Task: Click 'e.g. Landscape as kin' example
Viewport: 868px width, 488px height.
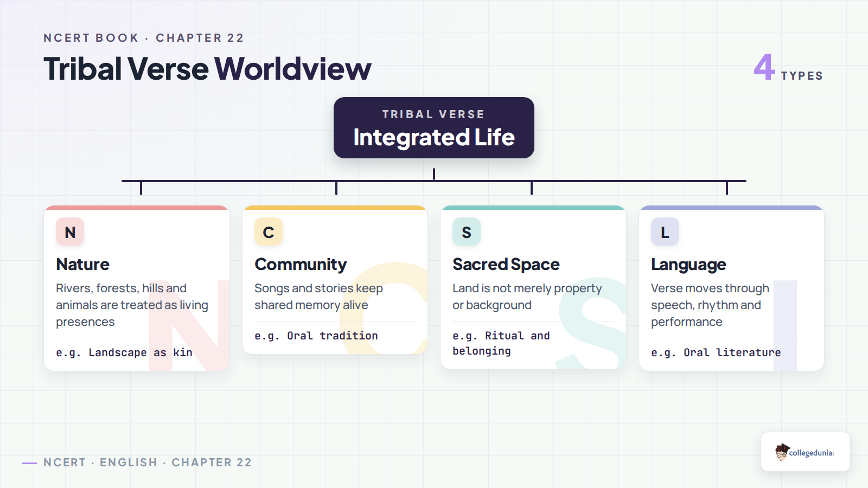Action: 124,352
